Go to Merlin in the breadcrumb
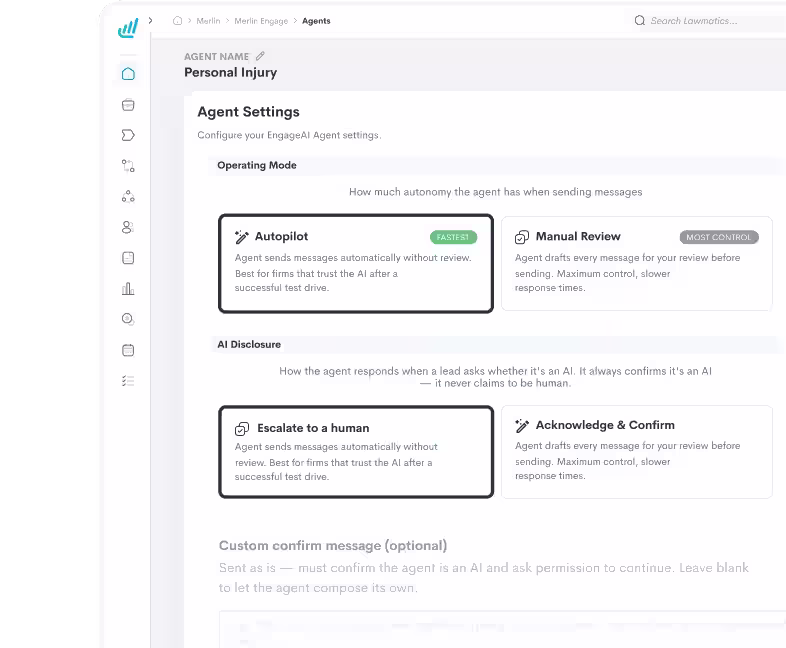This screenshot has height=648, width=786. tap(208, 21)
